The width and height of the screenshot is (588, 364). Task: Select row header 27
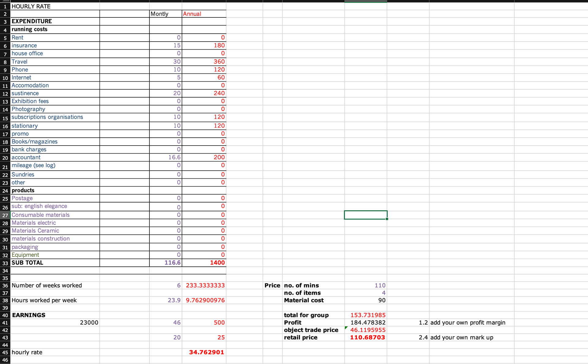[x=5, y=215]
